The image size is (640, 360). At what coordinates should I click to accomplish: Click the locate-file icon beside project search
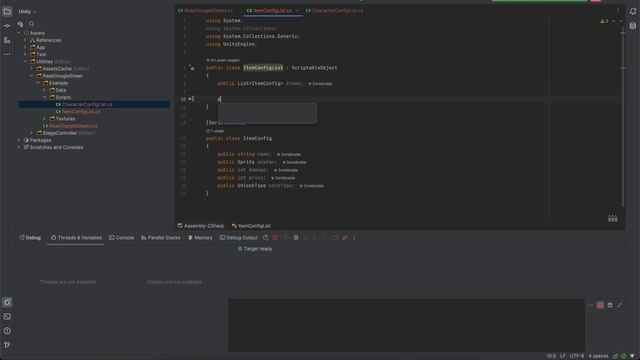click(x=20, y=24)
